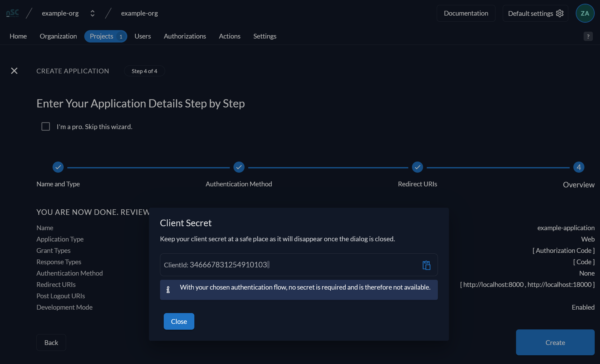This screenshot has height=364, width=600.
Task: Open the Redirect URIs step checkmark
Action: coord(418,167)
